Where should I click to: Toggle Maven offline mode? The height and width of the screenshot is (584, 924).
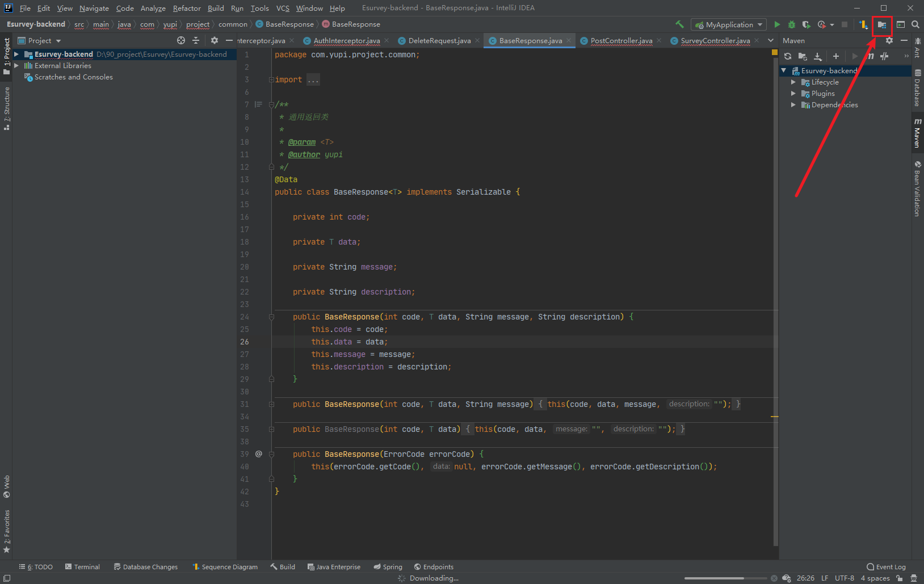pos(884,56)
